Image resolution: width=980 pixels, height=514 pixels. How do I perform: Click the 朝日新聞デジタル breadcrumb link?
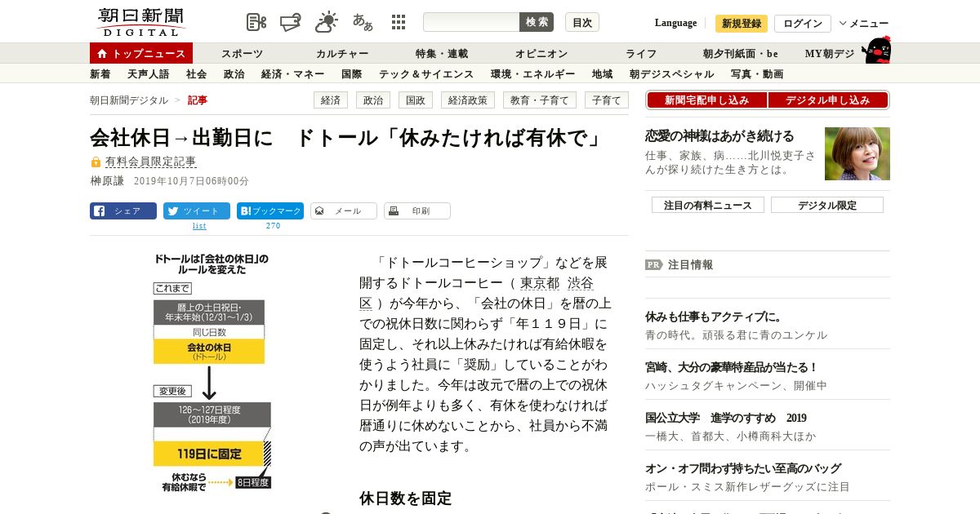(x=129, y=100)
